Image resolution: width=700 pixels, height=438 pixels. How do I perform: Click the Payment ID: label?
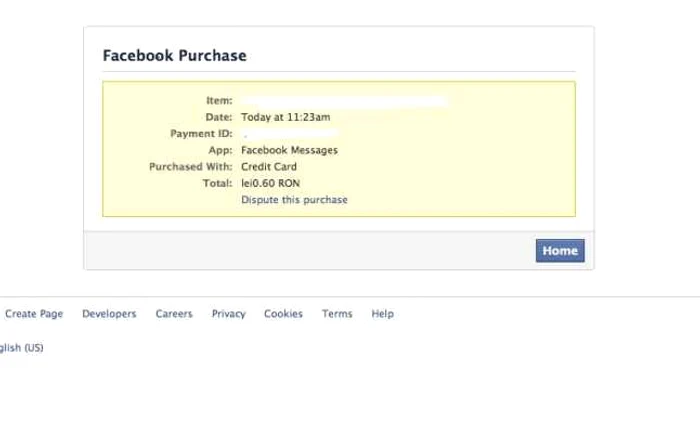click(x=201, y=133)
